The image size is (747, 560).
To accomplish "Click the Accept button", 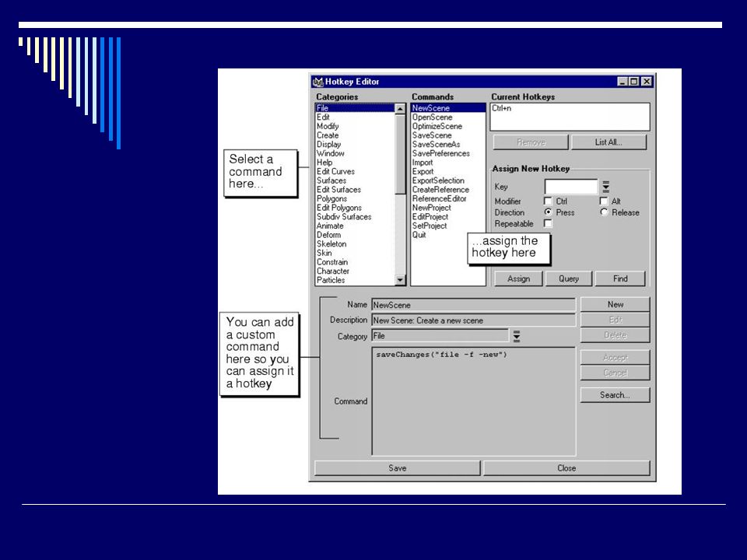I will pos(615,357).
